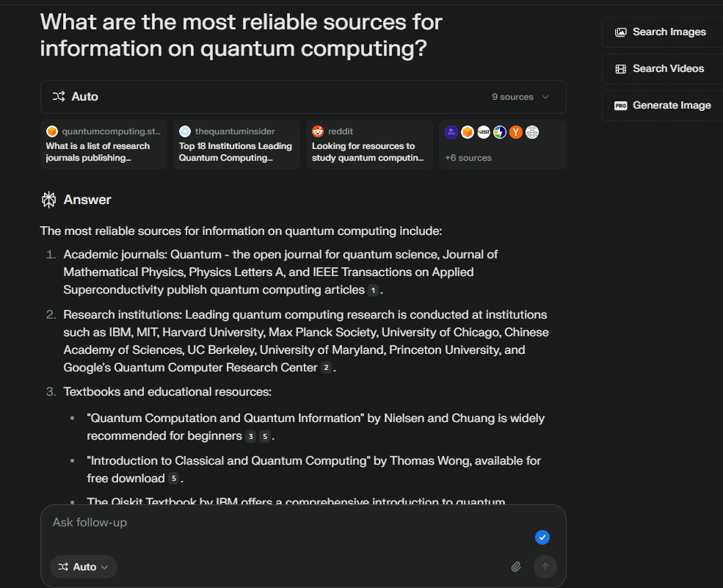Click the Answer section heading

87,200
